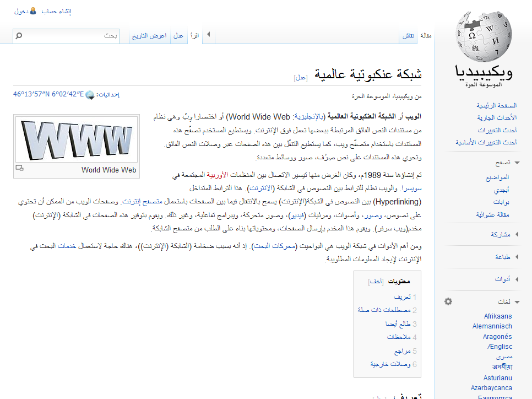Click the search magnifier icon

pyautogui.click(x=19, y=36)
